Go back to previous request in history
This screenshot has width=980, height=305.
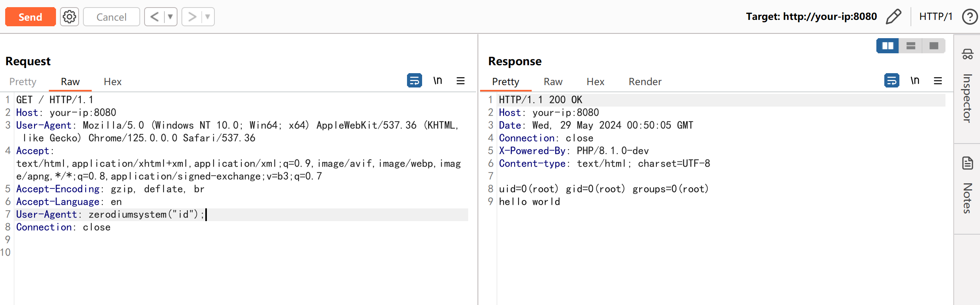click(x=154, y=17)
